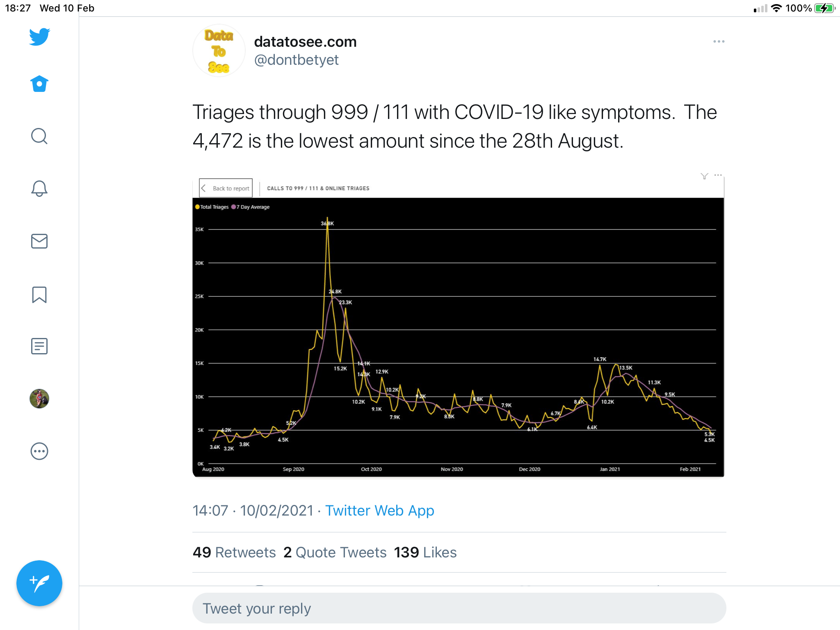This screenshot has width=840, height=630.
Task: Open the datatosee.com profile picture
Action: [x=219, y=51]
